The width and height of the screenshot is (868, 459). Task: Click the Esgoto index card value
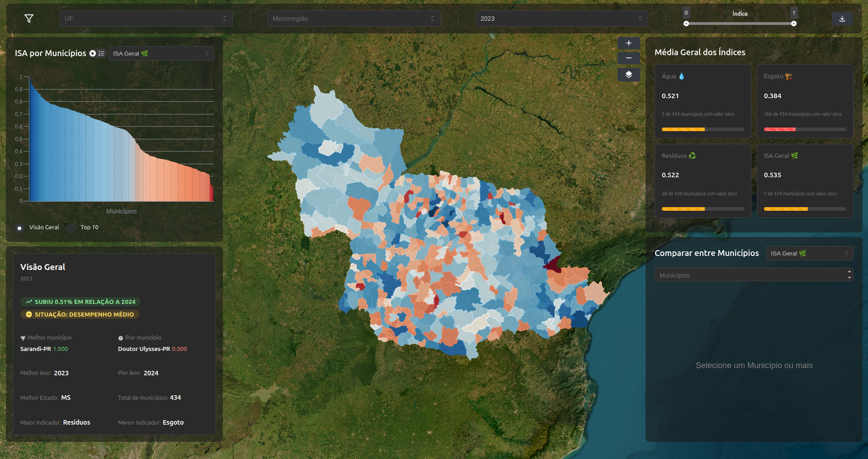coord(773,96)
